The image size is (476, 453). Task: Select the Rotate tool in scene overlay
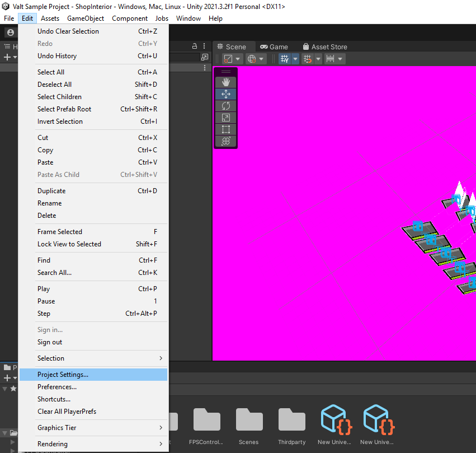point(225,106)
